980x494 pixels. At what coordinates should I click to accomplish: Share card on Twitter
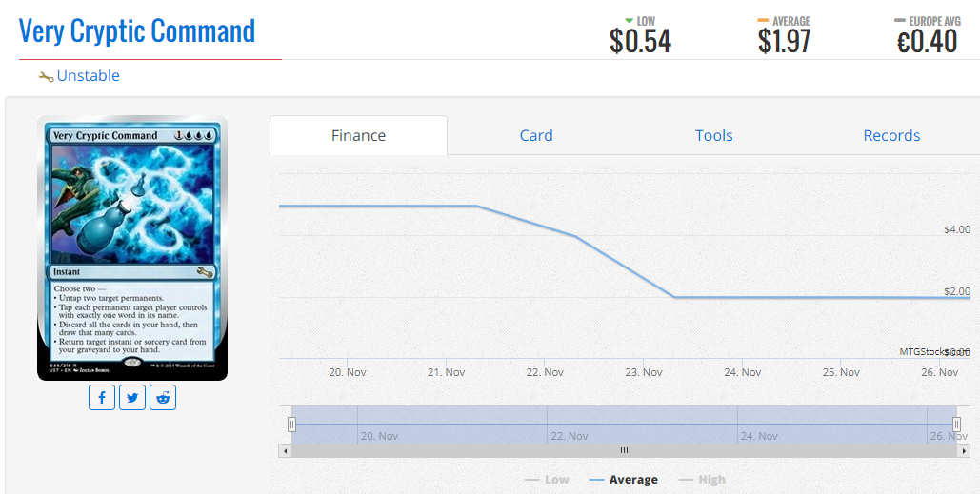click(132, 398)
